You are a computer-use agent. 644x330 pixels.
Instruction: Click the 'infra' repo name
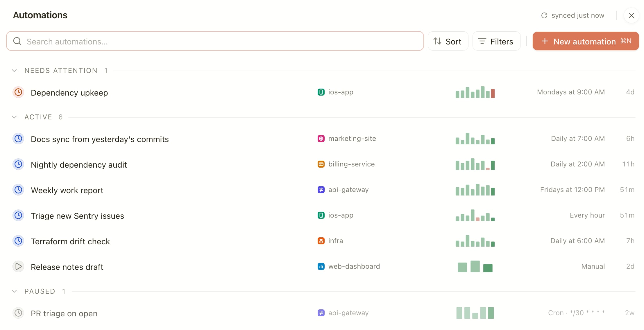[x=335, y=241]
